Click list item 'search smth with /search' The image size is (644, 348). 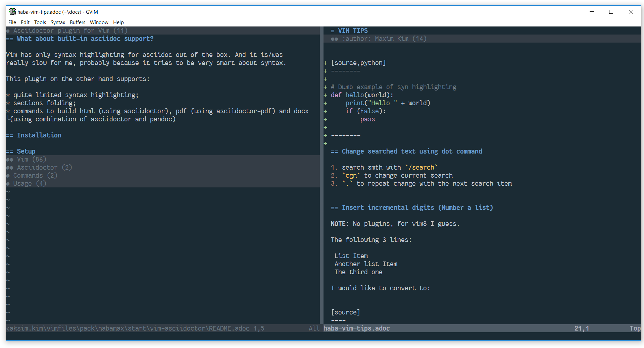pos(384,167)
